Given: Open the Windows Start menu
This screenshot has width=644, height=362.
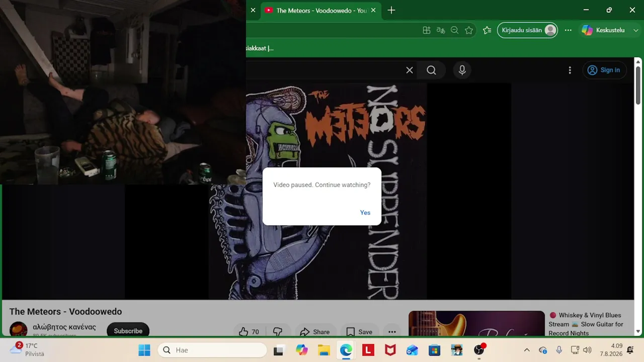Looking at the screenshot, I should click(x=144, y=350).
